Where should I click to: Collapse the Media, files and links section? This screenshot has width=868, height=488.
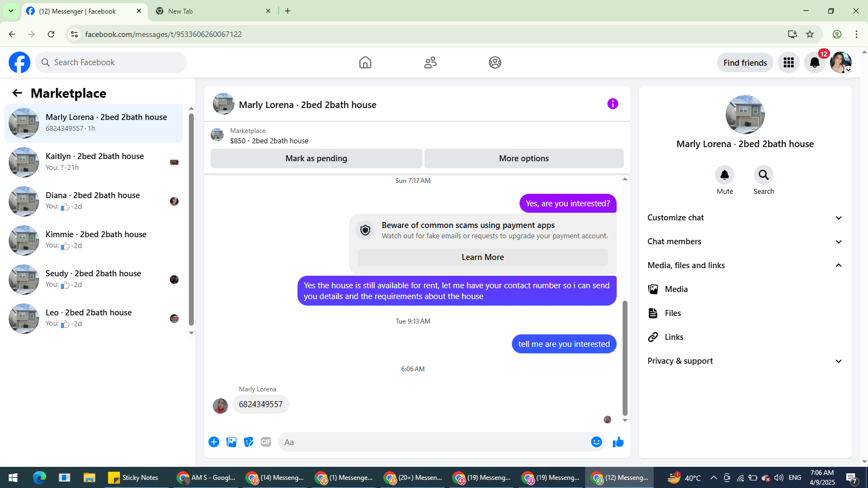click(x=745, y=265)
